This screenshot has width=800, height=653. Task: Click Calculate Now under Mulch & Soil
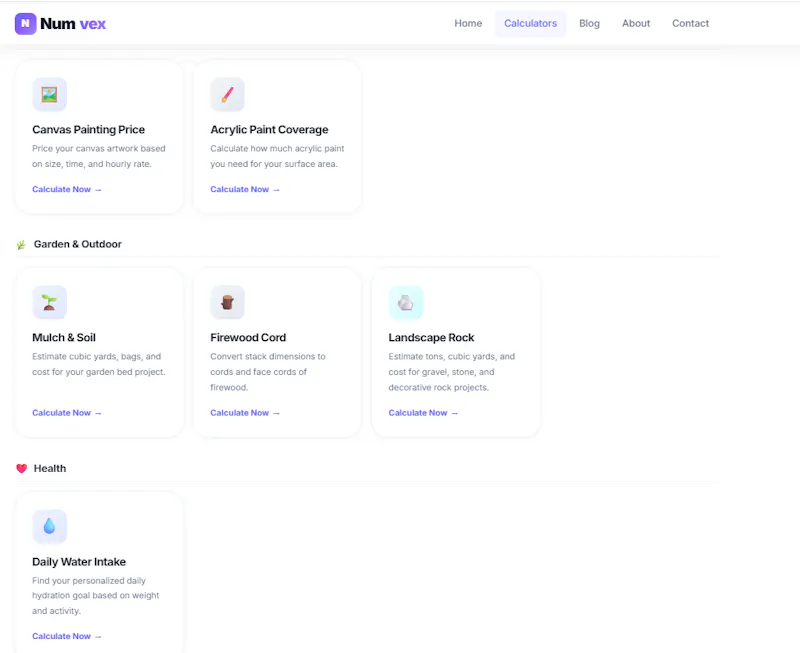click(x=67, y=413)
